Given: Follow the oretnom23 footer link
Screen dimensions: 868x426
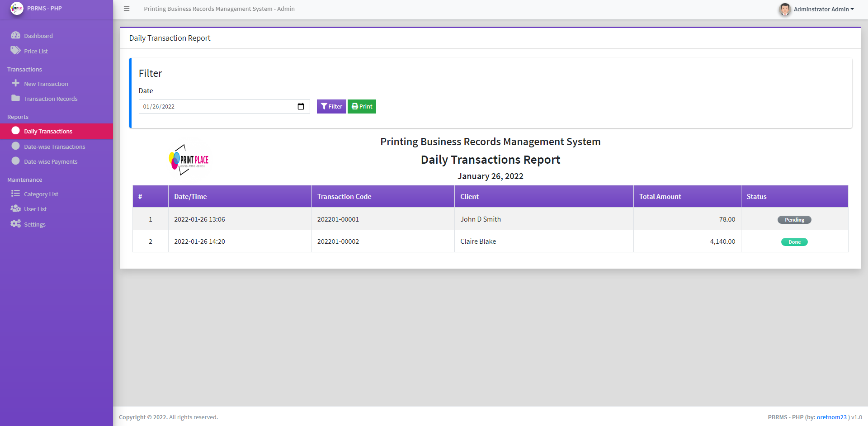Looking at the screenshot, I should 831,417.
